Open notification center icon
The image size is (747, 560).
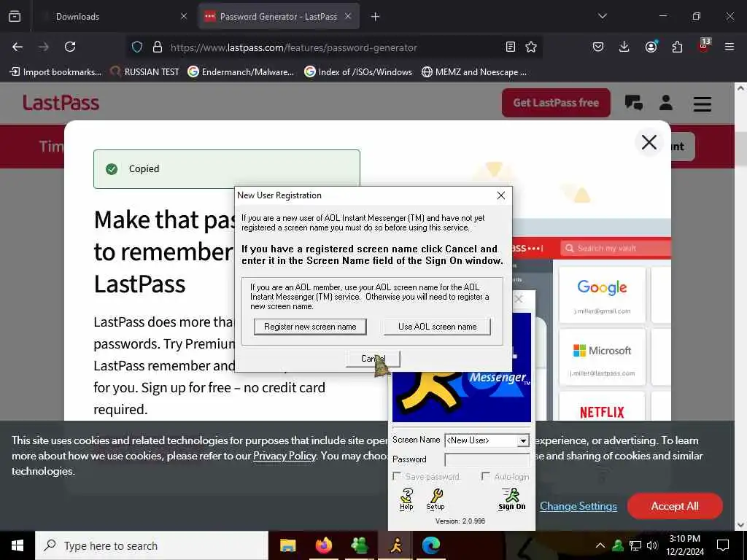click(x=723, y=545)
